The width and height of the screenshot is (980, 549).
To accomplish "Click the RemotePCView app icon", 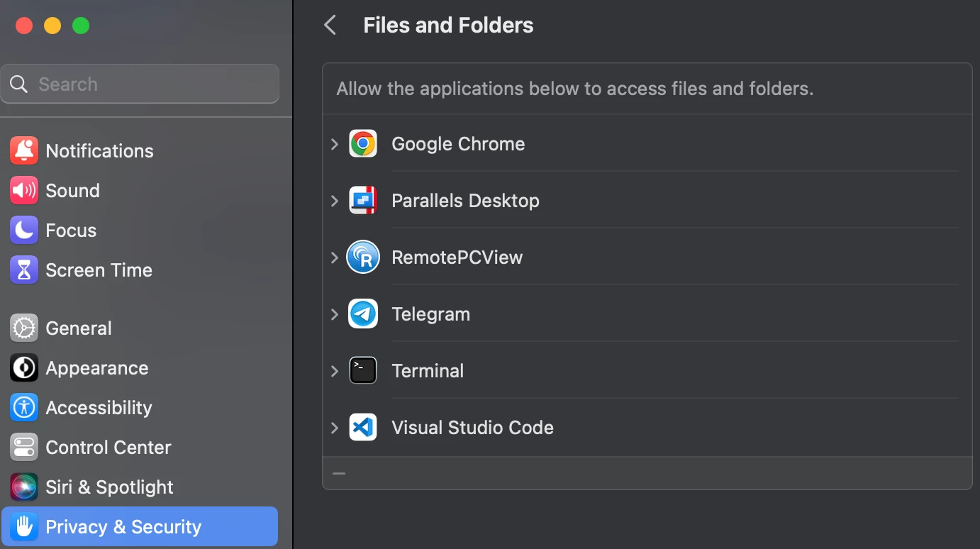I will 363,257.
